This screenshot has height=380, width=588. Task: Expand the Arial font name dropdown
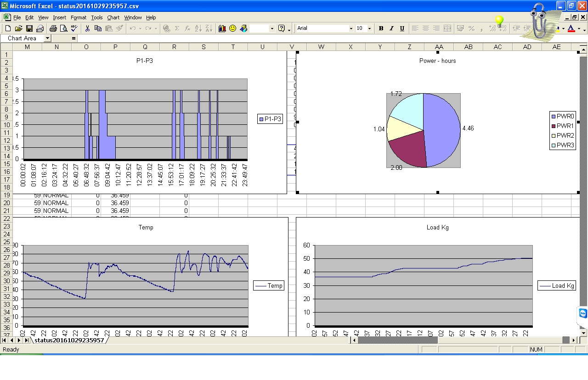(x=351, y=28)
